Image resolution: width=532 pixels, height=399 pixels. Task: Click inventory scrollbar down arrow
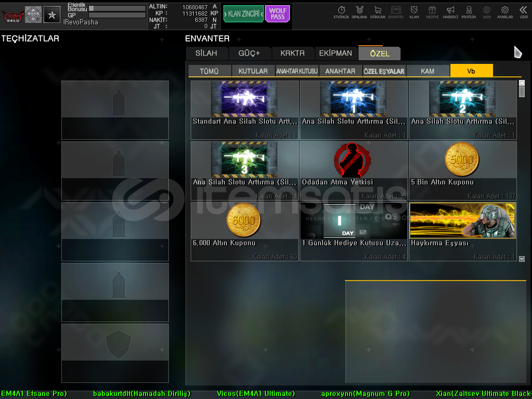pyautogui.click(x=522, y=259)
